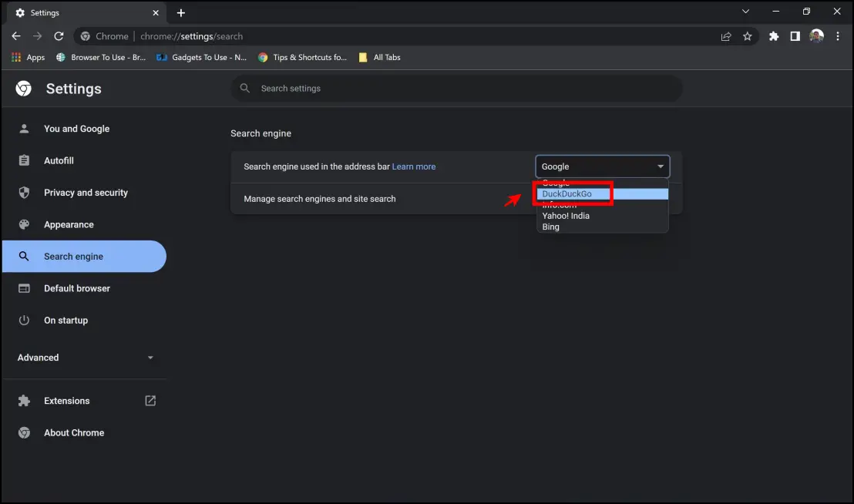Open the Browser To Use bookmark

[x=101, y=57]
